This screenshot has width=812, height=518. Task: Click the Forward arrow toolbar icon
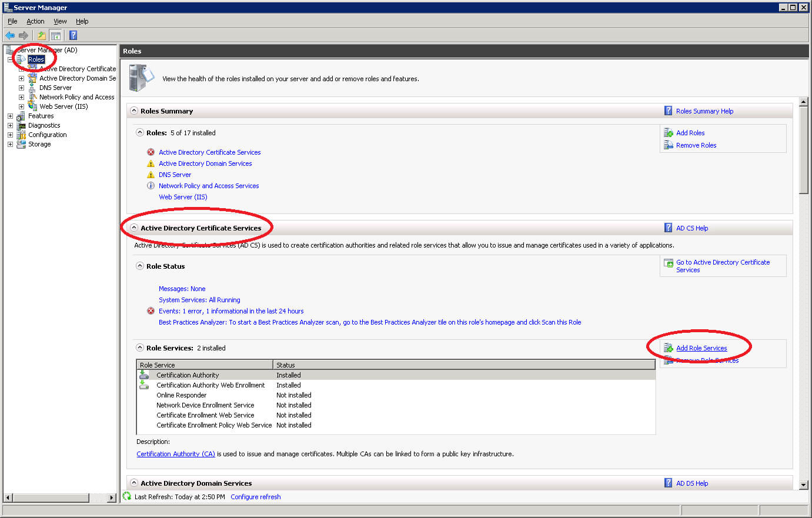coord(24,35)
